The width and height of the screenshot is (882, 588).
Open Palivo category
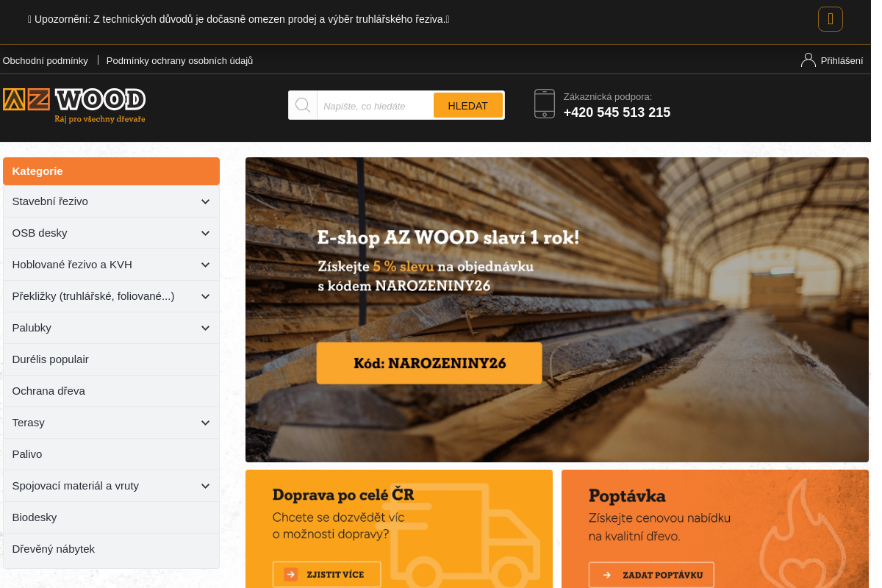[111, 454]
